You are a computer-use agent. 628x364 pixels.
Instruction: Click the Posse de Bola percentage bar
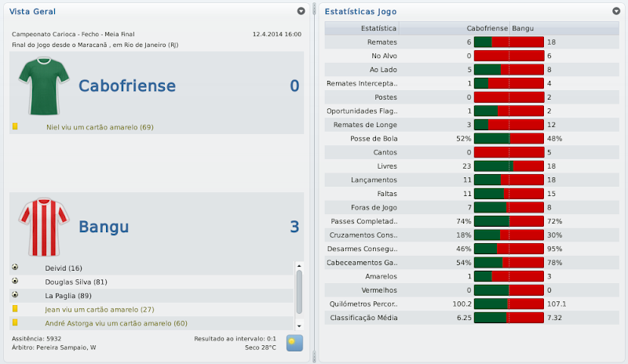(509, 138)
